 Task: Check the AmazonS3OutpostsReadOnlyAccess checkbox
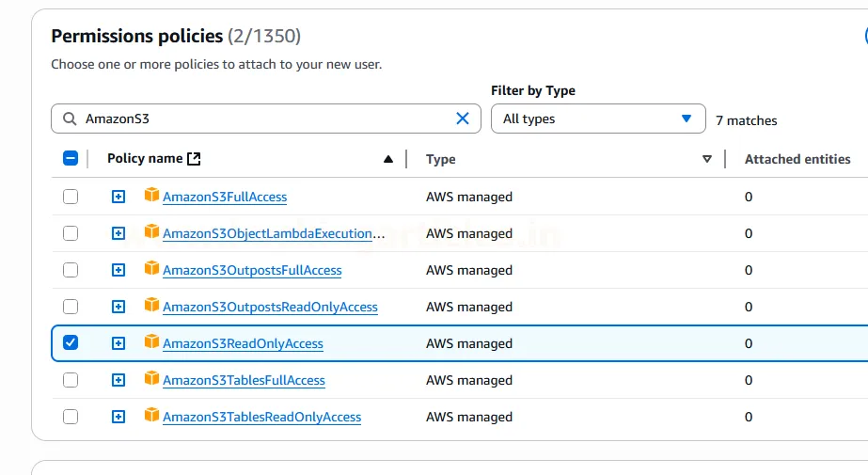71,306
